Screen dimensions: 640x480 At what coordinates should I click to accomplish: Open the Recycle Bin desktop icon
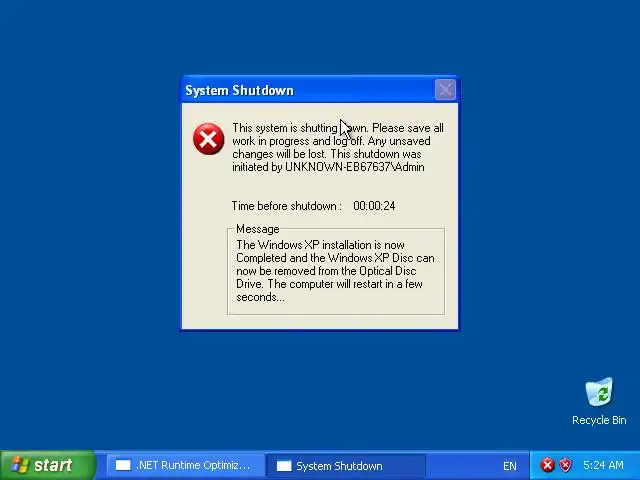coord(599,401)
